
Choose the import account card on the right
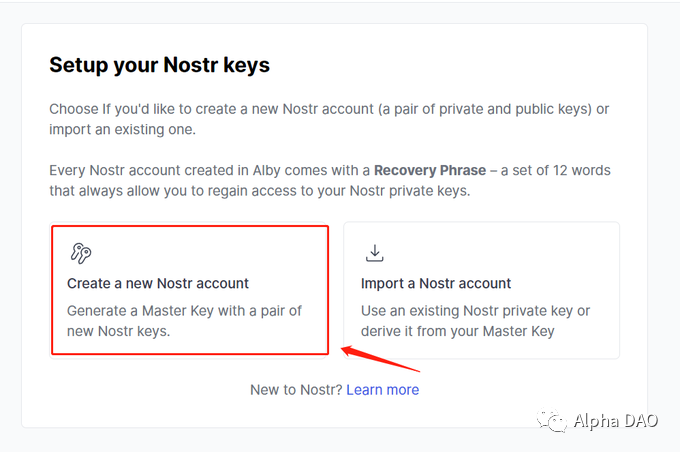click(481, 290)
